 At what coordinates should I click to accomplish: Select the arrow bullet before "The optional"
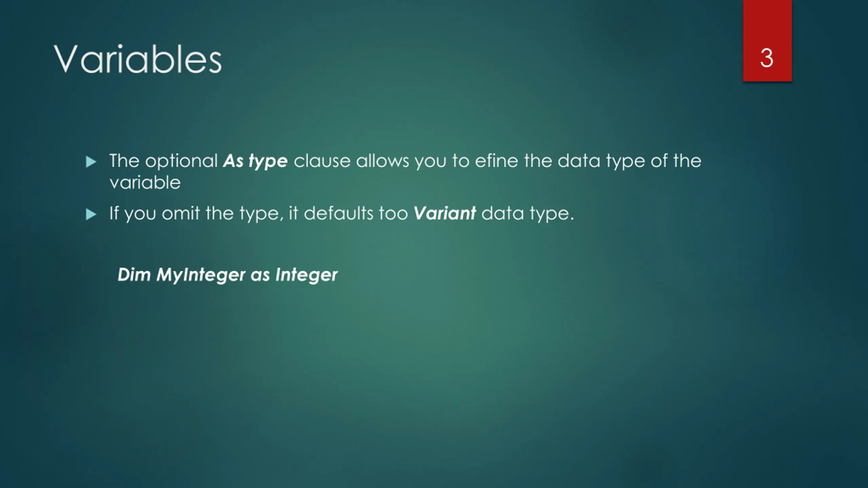click(x=91, y=162)
